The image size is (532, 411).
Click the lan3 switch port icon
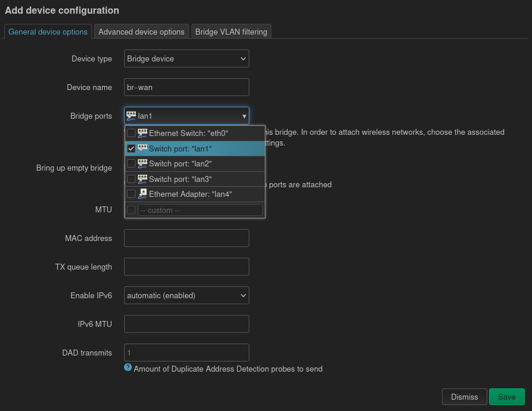[x=143, y=179]
